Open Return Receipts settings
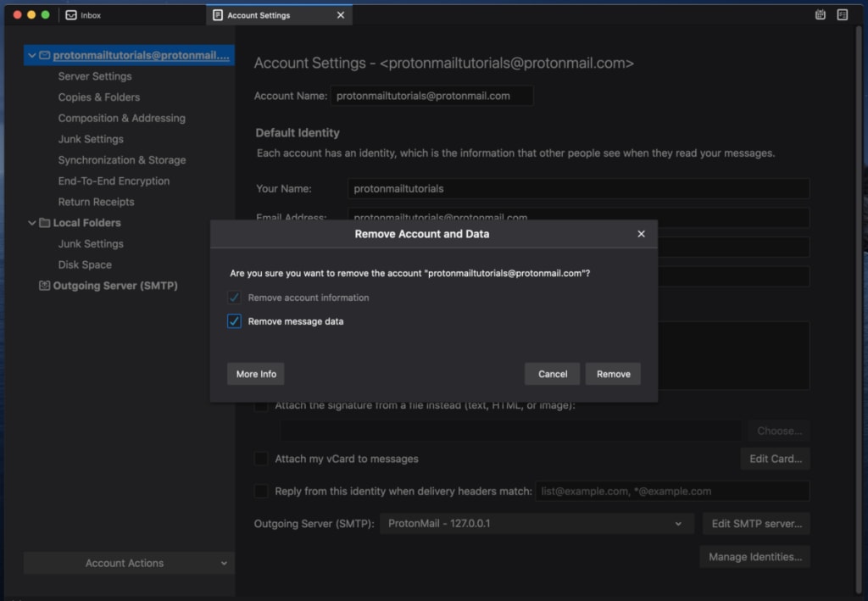This screenshot has width=868, height=601. [x=96, y=202]
